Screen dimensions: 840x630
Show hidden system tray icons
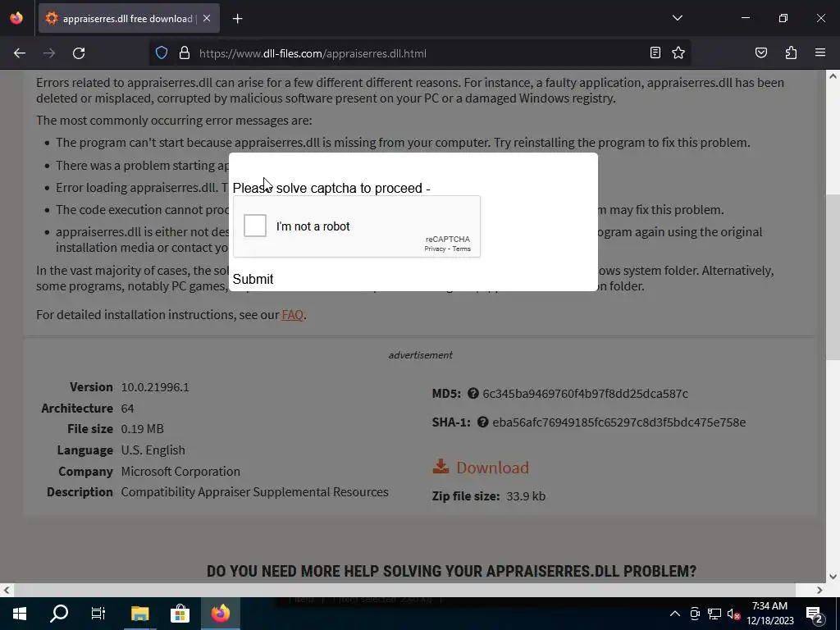pos(675,614)
